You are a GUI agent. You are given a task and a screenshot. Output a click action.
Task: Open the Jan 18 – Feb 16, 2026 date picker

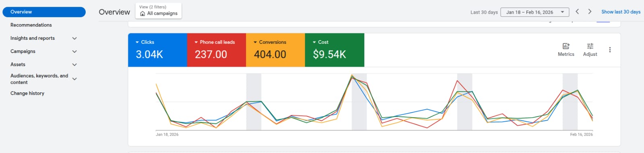(x=535, y=12)
